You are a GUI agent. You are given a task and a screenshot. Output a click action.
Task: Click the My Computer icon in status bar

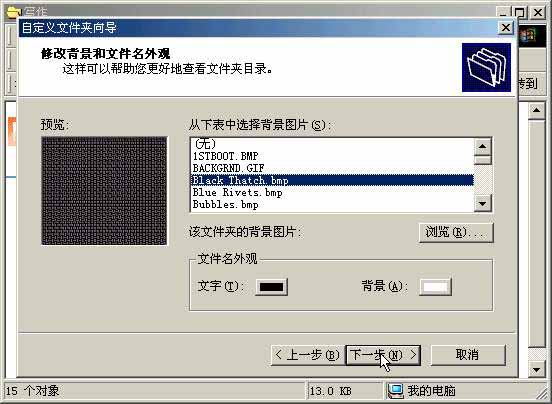(x=395, y=391)
